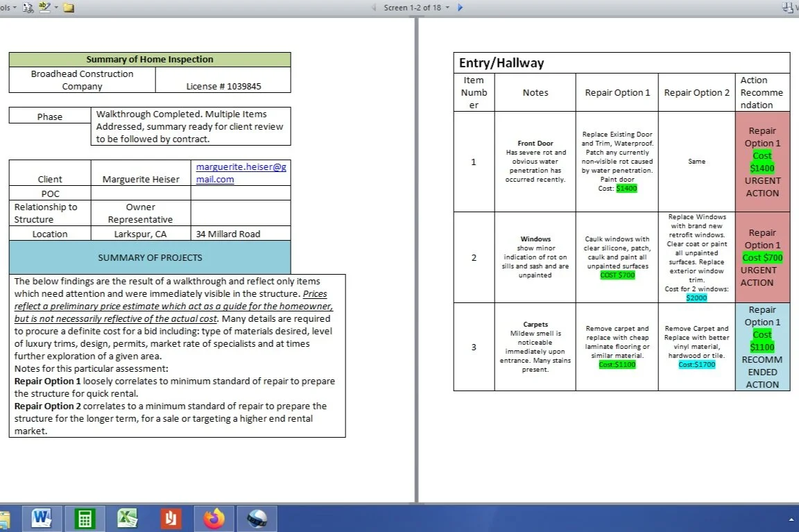Click the POC row label

click(50, 194)
